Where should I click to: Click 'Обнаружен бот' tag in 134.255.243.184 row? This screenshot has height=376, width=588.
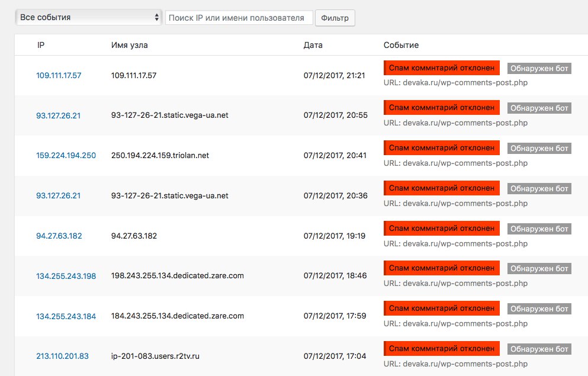[539, 309]
